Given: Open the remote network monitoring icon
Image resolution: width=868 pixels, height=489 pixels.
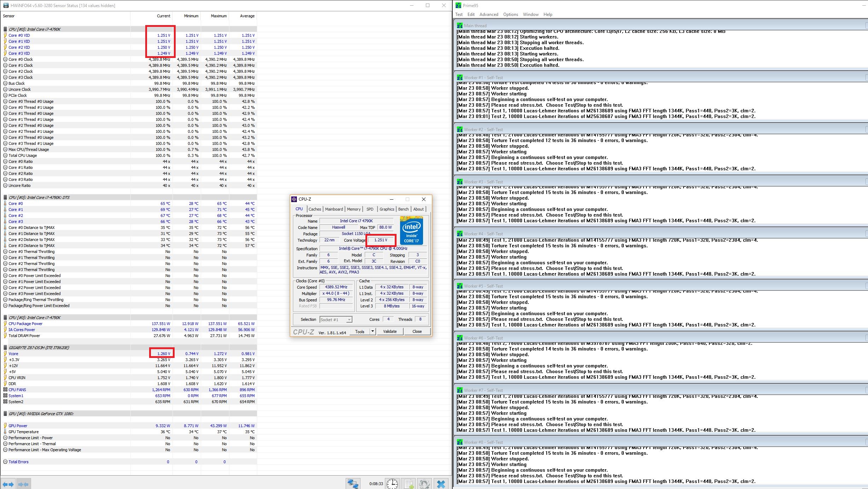Looking at the screenshot, I should coord(352,484).
